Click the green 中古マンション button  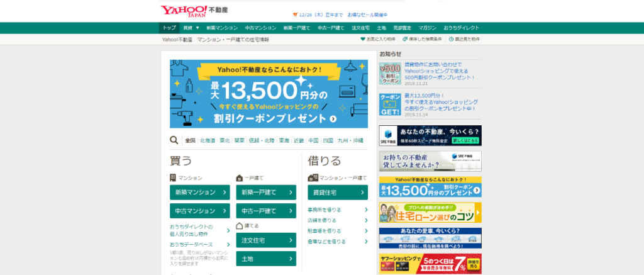[200, 211]
